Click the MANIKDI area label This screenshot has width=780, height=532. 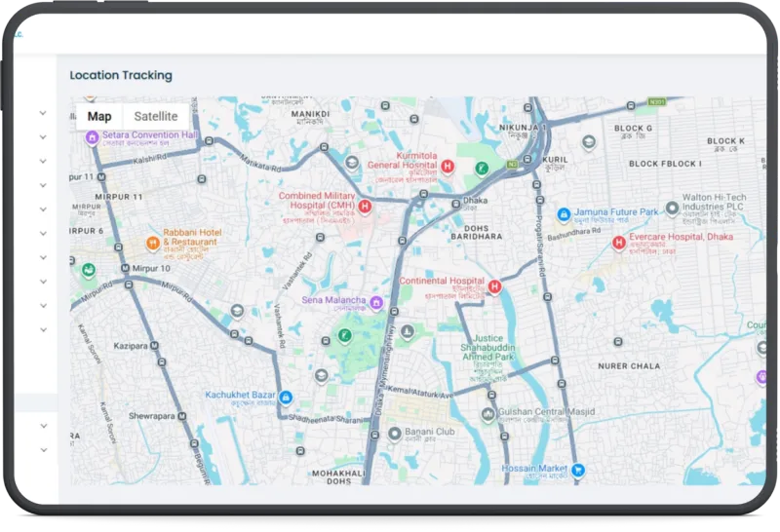tap(310, 114)
